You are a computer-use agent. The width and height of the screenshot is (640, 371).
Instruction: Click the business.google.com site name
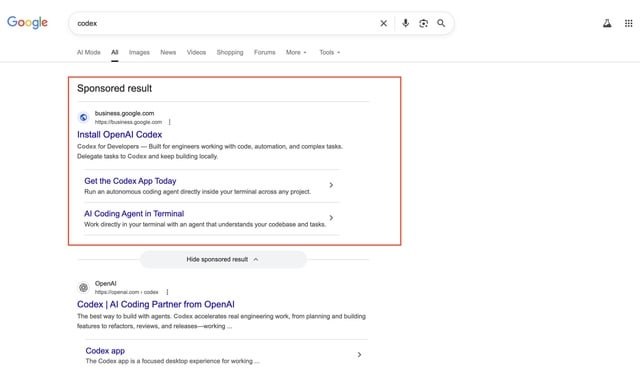pyautogui.click(x=124, y=113)
